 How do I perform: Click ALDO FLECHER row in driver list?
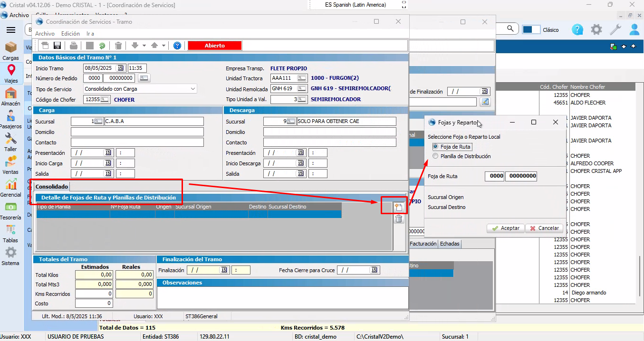click(587, 103)
